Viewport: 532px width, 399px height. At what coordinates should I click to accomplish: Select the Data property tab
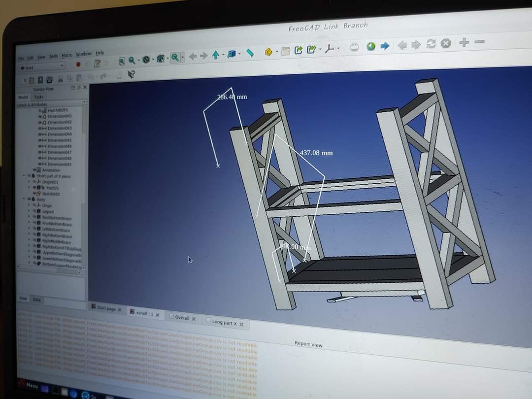tap(36, 299)
